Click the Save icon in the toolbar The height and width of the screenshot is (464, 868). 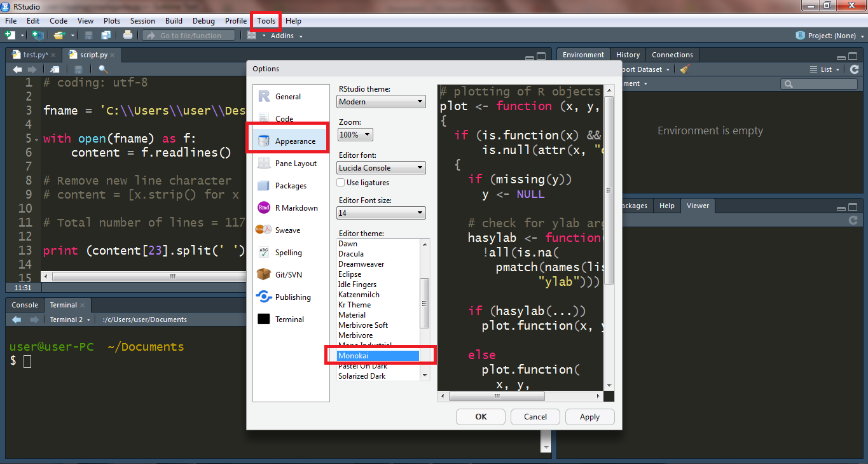tap(88, 35)
